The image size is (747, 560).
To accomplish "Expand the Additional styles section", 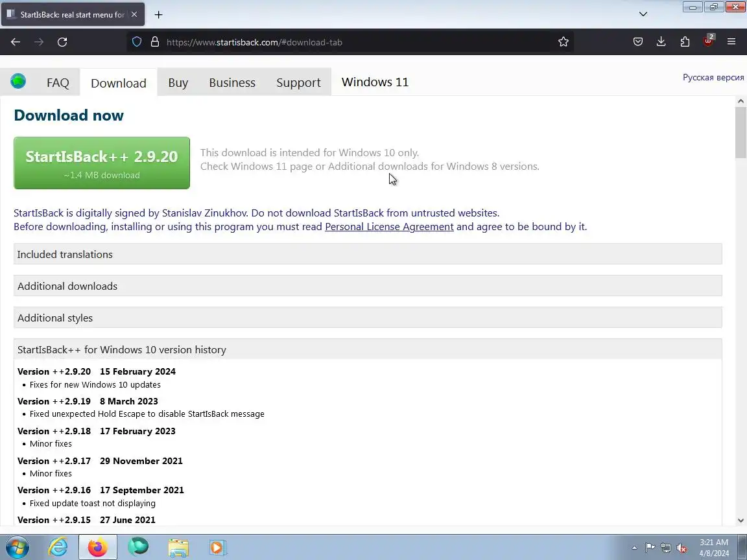I will pyautogui.click(x=368, y=318).
